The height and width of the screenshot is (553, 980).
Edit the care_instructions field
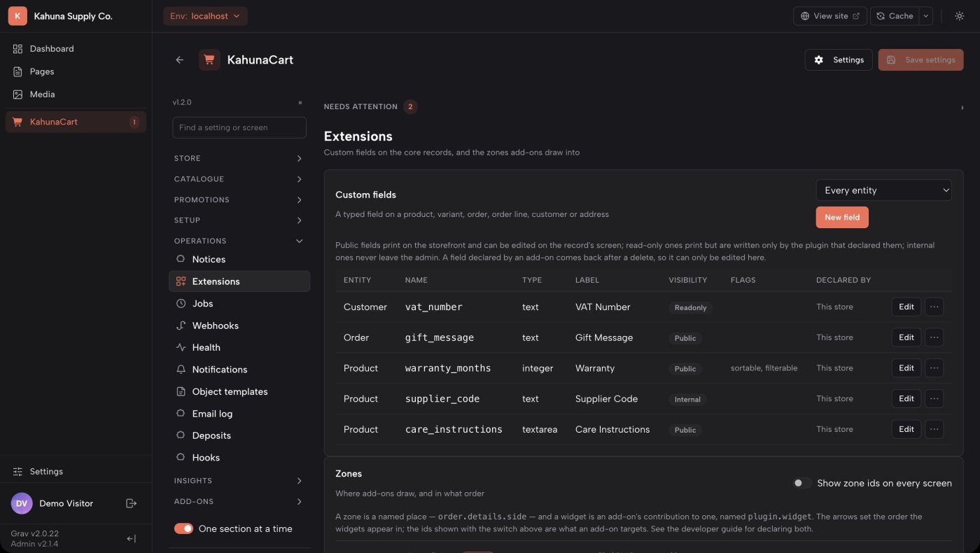906,429
